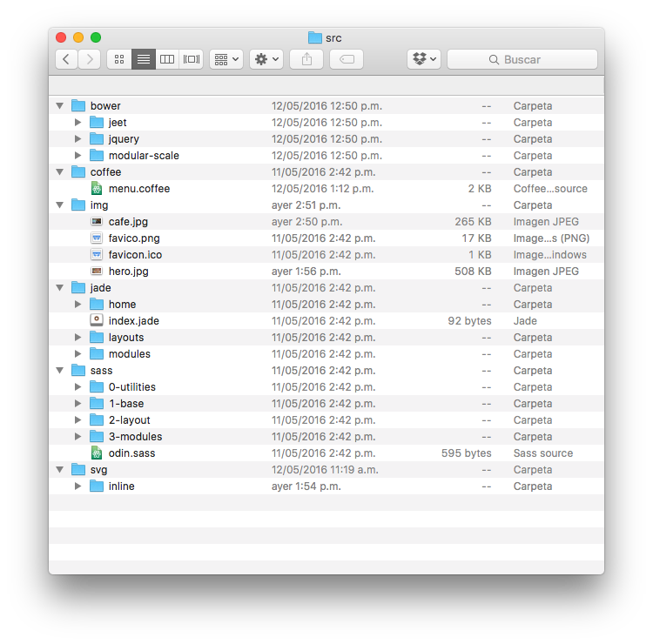Expand the 1-base folder
653x644 pixels.
[x=77, y=404]
